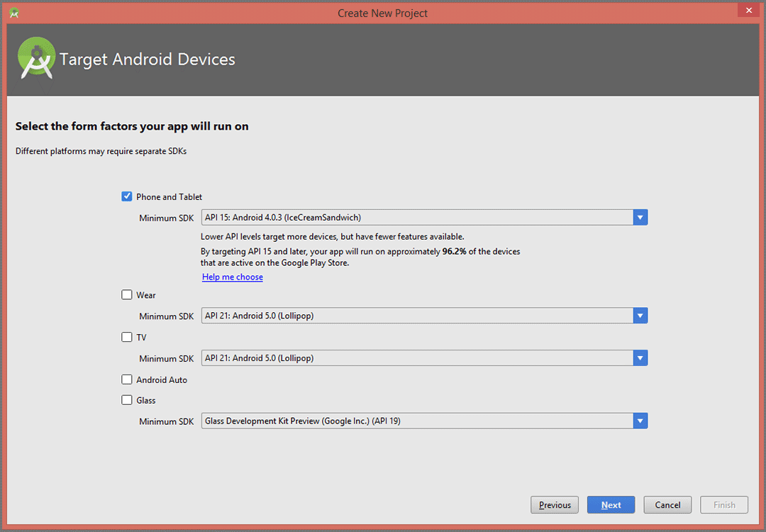The height and width of the screenshot is (532, 766).
Task: Open the Wear Minimum SDK dropdown arrow
Action: [x=640, y=316]
